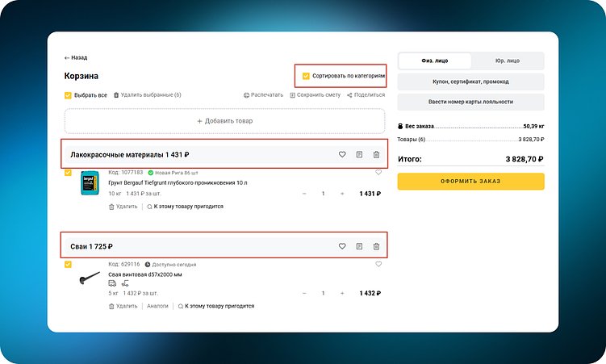Decrease quantity of Свая винтовая
This screenshot has width=606, height=364.
pos(304,293)
